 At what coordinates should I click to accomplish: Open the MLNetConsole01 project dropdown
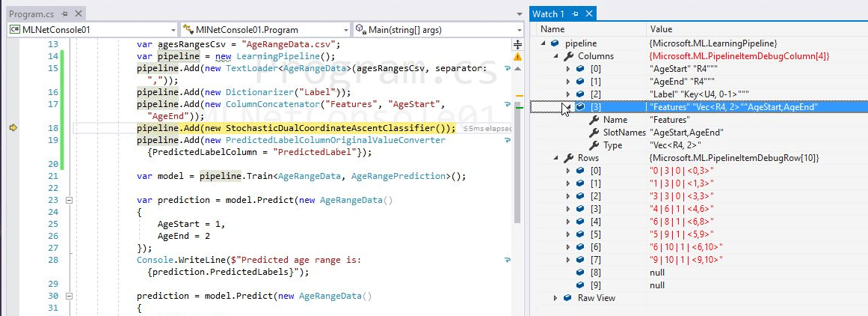(x=173, y=30)
